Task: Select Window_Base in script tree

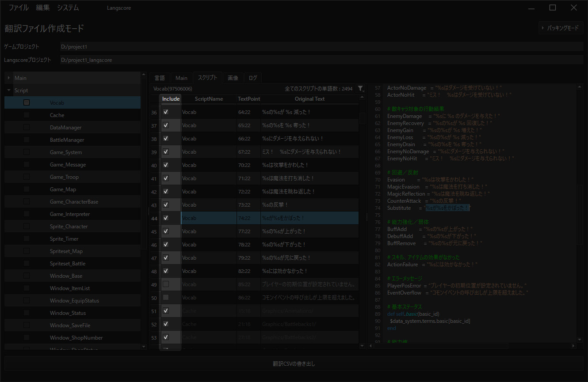Action: tap(66, 276)
